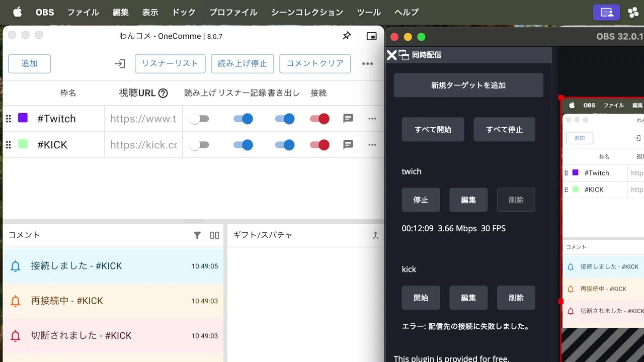Image resolution: width=644 pixels, height=362 pixels.
Task: Click 編集 button under kick
Action: [468, 298]
